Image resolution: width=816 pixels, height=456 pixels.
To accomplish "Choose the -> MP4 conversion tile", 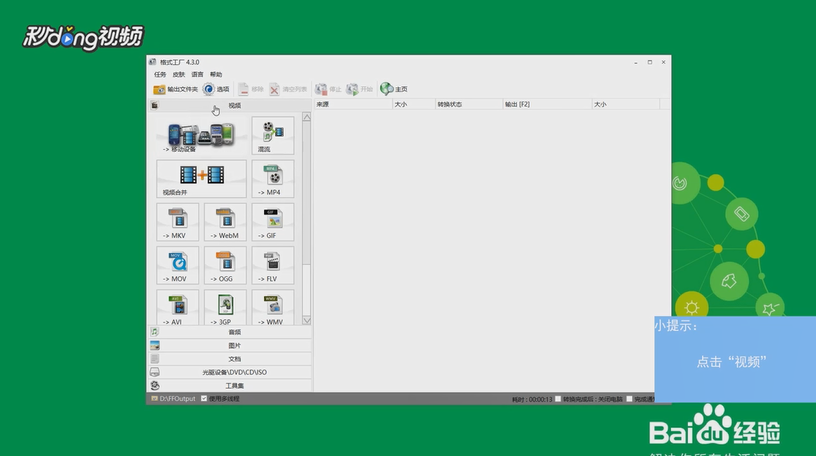I will 273,179.
